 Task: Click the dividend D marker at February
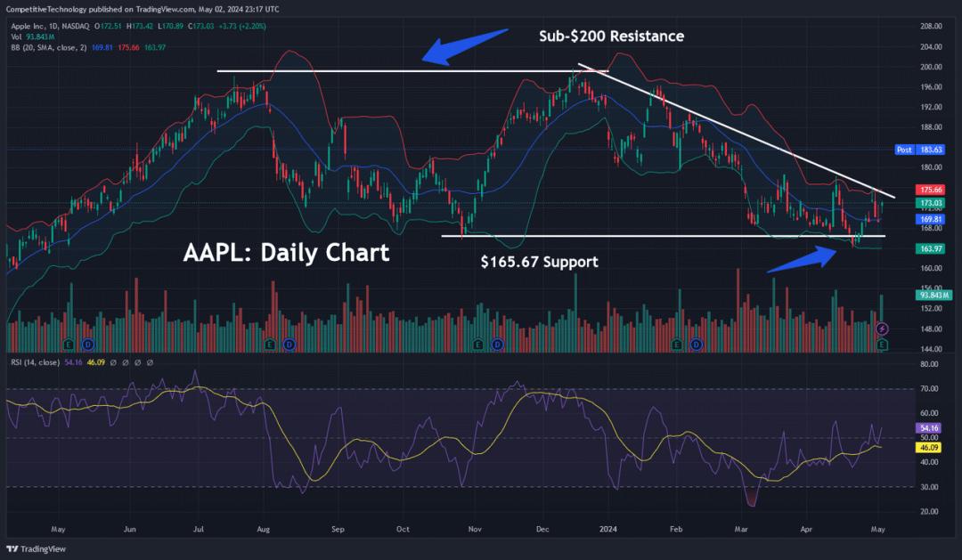[696, 345]
